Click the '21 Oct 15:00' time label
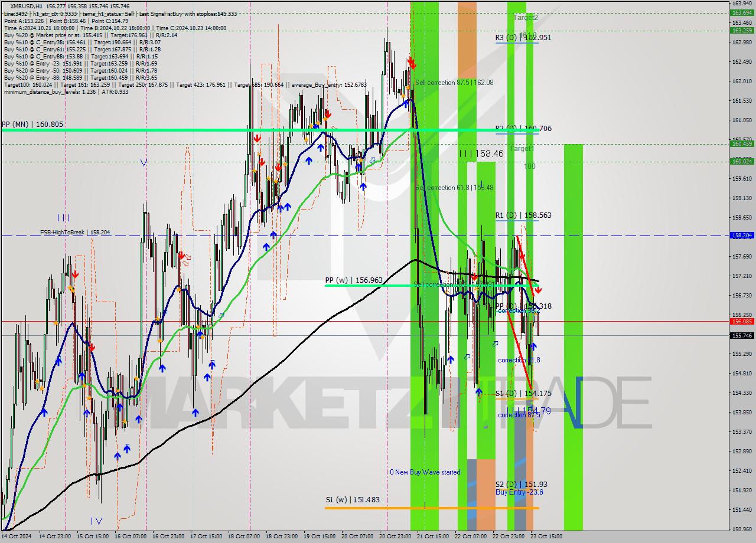Screen dimensions: 756x543 [433, 537]
